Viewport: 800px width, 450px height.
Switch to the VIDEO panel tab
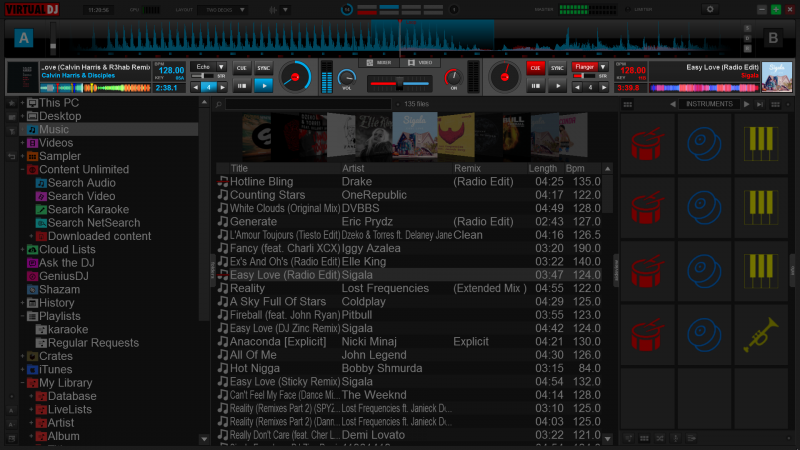(420, 63)
